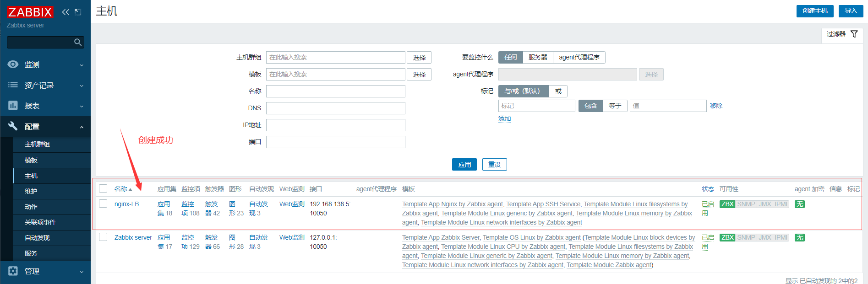Sort by 状态 column header

coord(708,189)
